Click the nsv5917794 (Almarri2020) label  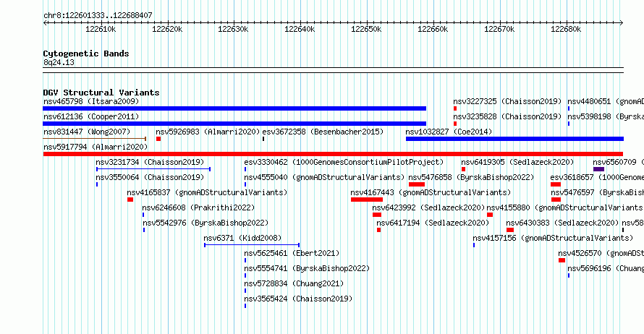[x=96, y=147]
